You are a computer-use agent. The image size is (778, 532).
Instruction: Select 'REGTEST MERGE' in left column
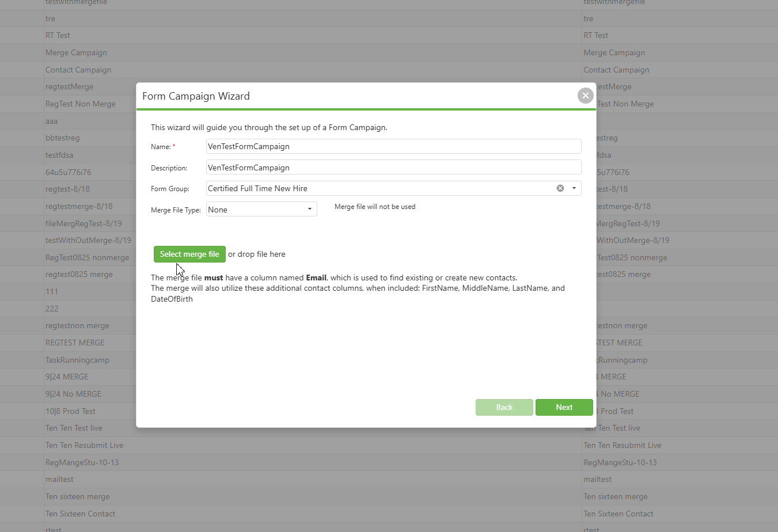coord(75,343)
